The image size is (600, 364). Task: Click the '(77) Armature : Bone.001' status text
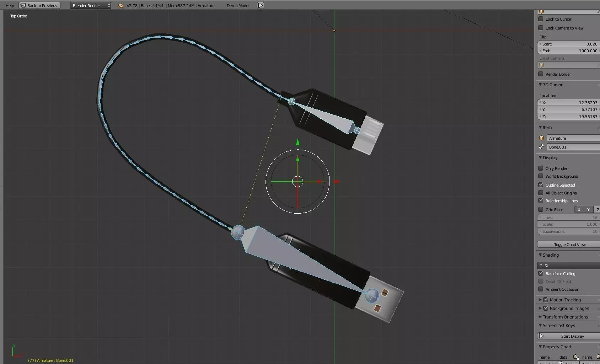coord(51,360)
